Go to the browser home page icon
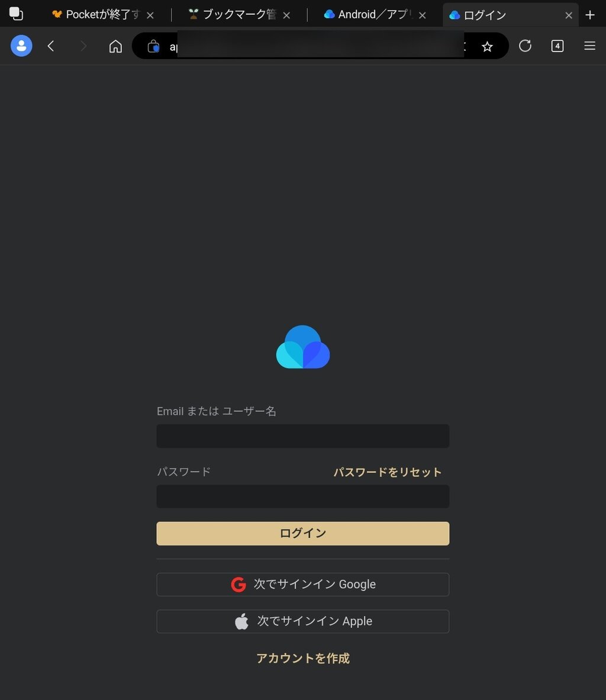 pos(115,46)
